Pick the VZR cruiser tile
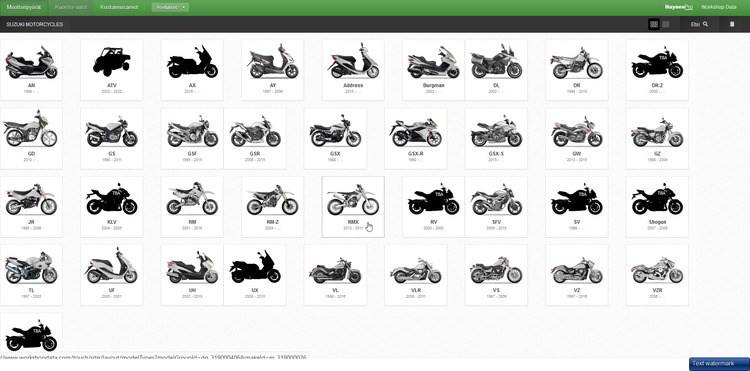This screenshot has width=750, height=371. point(657,275)
